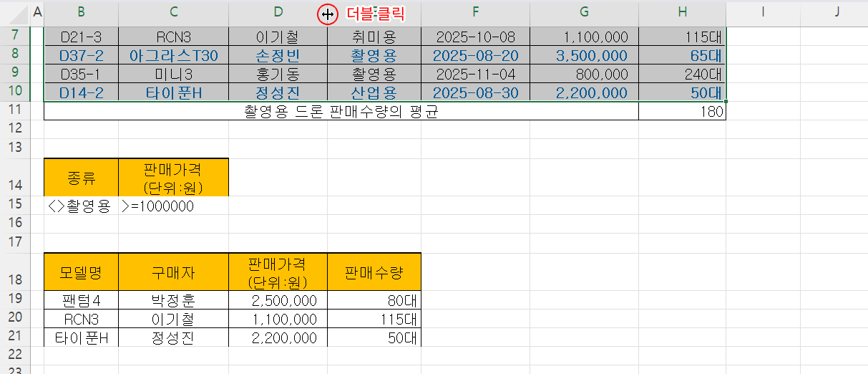The height and width of the screenshot is (374, 868).
Task: Click quantity cell 65대
Action: [682, 55]
